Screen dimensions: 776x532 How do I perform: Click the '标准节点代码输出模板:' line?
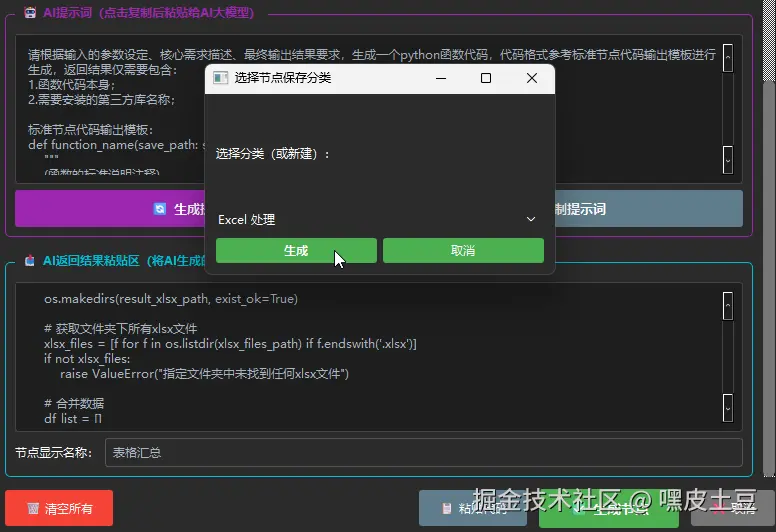[x=91, y=130]
